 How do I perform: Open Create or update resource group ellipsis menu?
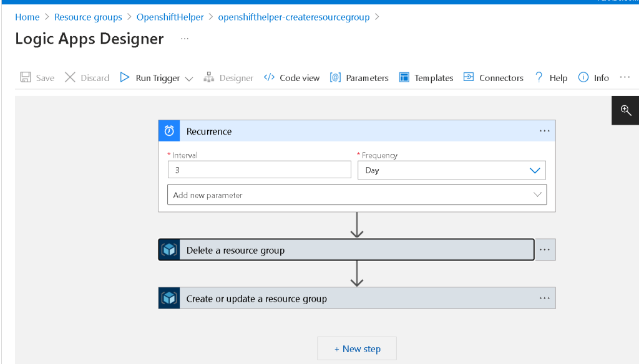[544, 298]
